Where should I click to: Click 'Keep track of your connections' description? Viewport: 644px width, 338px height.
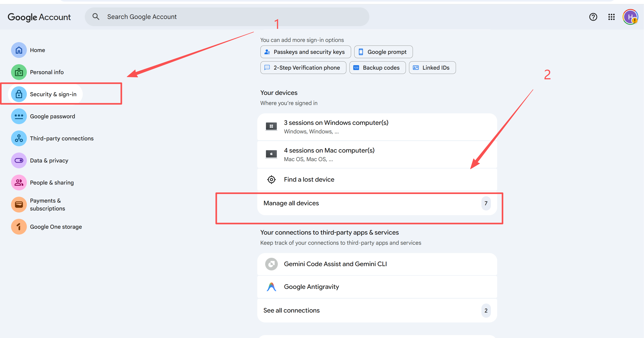341,243
